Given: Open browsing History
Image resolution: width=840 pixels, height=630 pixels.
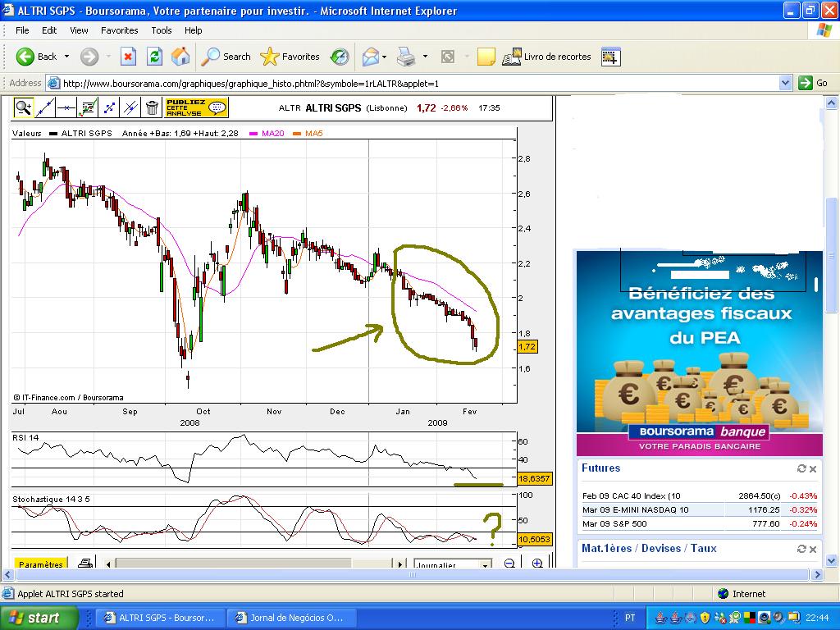Looking at the screenshot, I should [x=340, y=57].
